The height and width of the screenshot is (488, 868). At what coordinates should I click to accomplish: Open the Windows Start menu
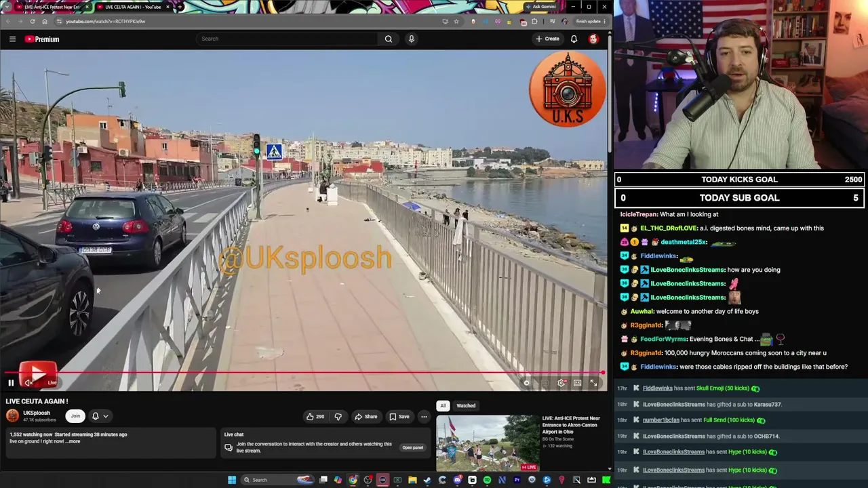click(x=232, y=480)
